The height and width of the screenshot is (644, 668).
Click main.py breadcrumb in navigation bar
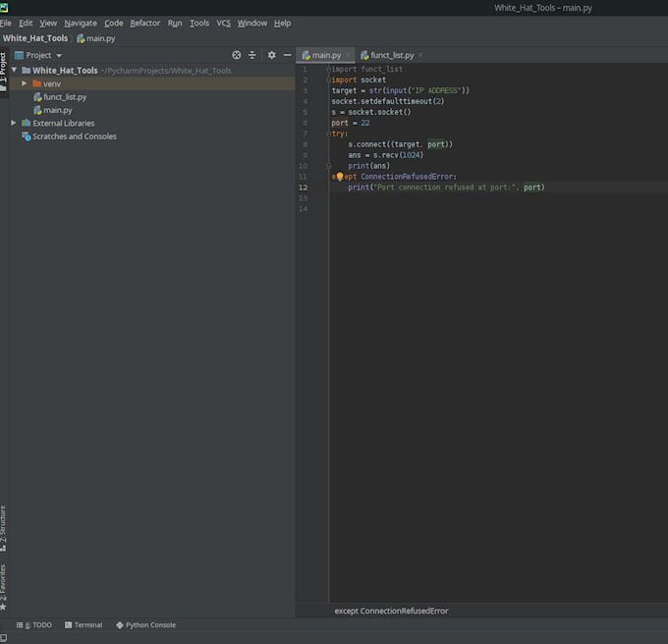coord(96,38)
